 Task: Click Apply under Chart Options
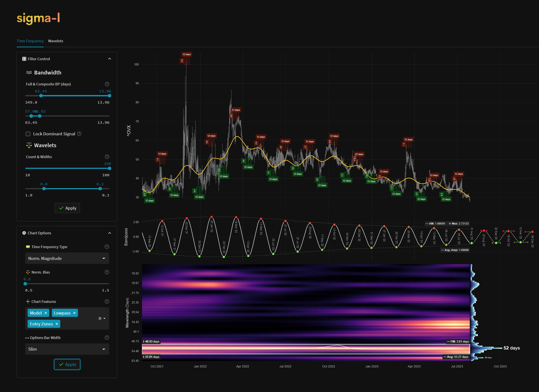point(67,364)
